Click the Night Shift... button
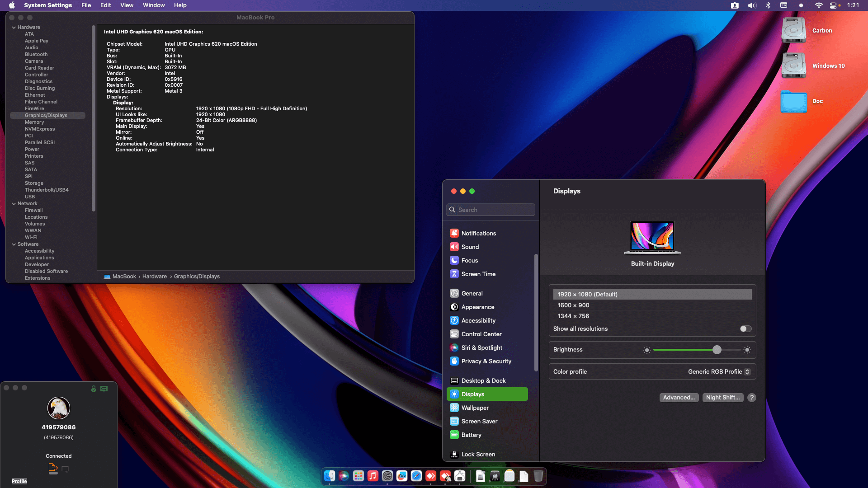The width and height of the screenshot is (868, 488). click(722, 398)
